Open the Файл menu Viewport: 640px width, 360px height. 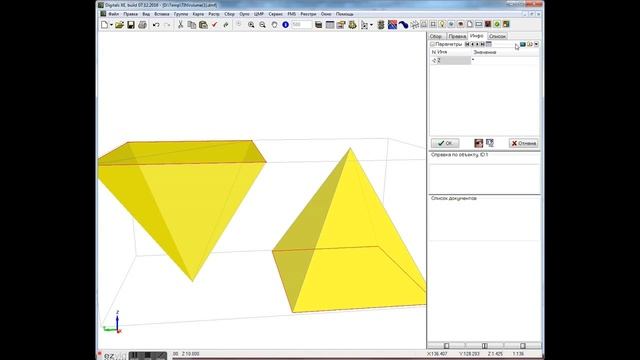click(113, 14)
